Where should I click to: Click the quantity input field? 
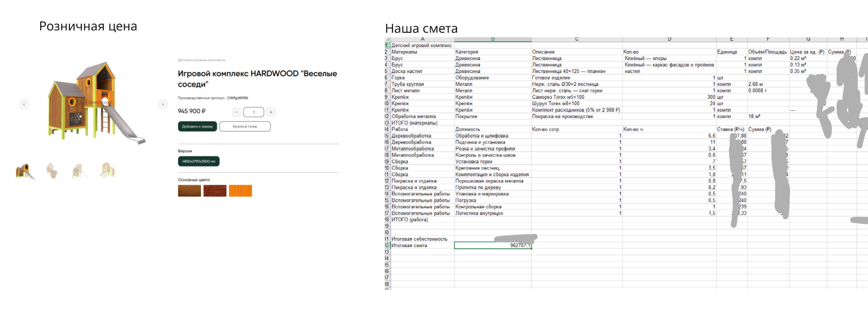click(x=254, y=112)
